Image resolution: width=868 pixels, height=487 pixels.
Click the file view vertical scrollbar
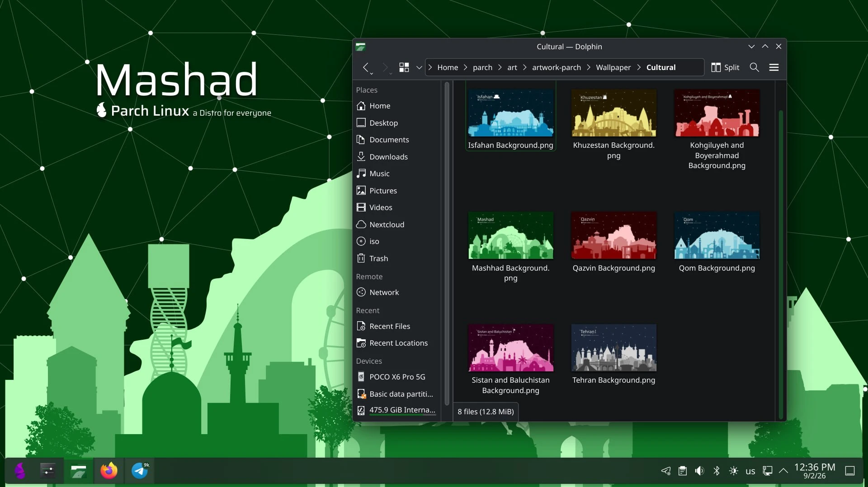click(x=780, y=264)
